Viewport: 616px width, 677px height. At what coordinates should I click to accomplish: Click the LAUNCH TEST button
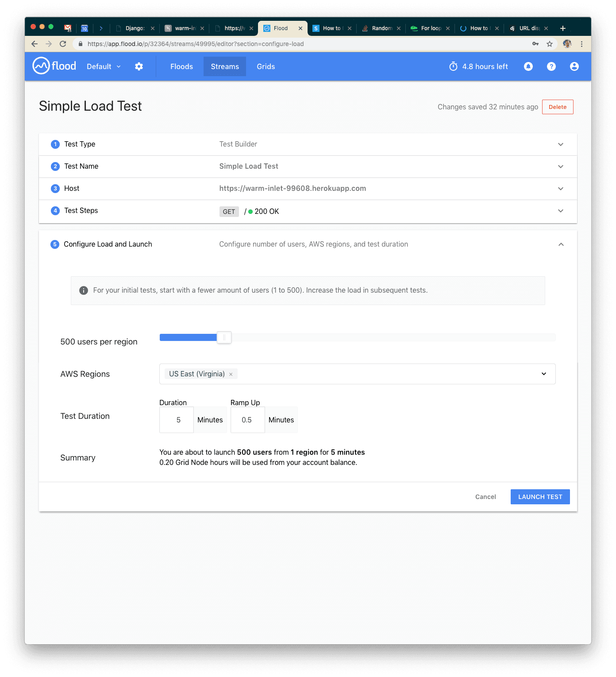(540, 497)
